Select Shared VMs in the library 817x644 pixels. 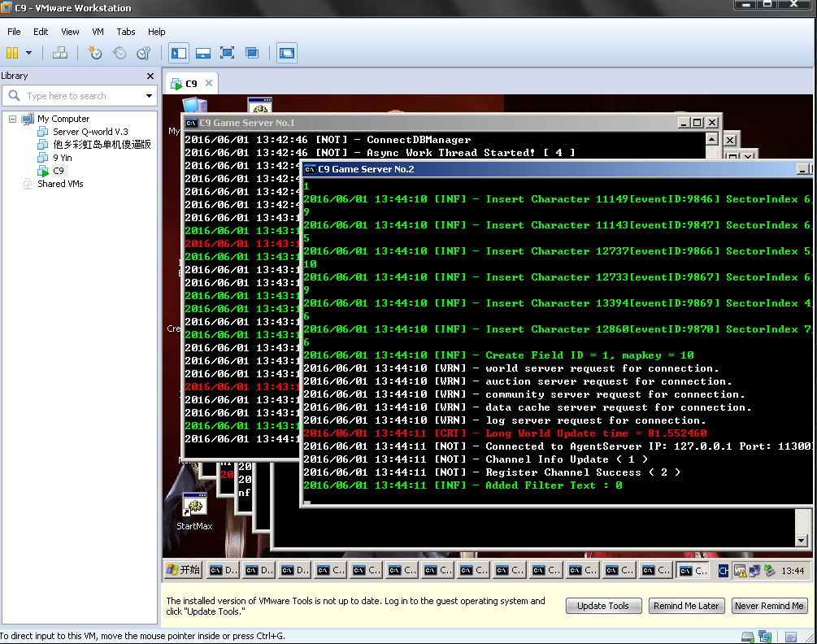pyautogui.click(x=60, y=184)
